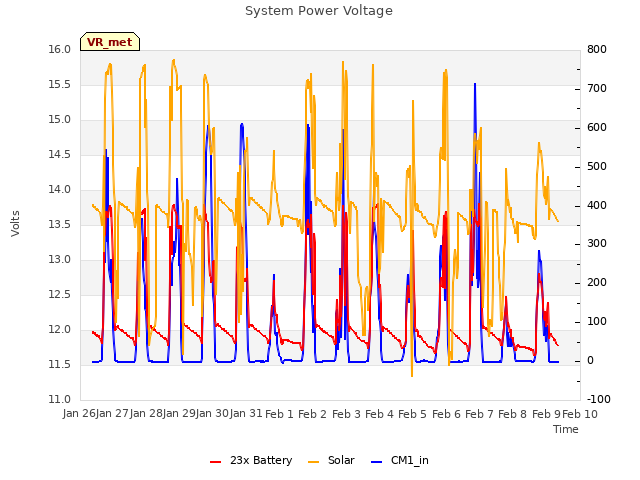640x480 pixels.
Task: Click the -100 right axis value
Action: 599,400
